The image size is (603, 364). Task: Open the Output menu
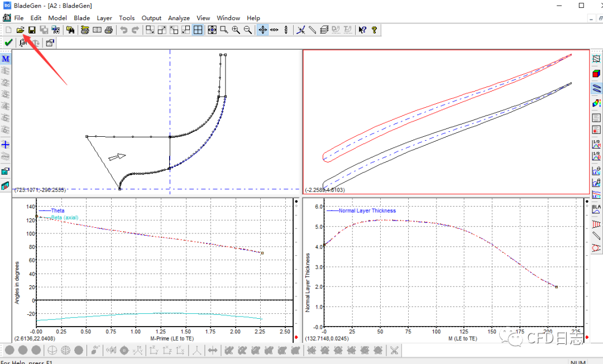151,17
